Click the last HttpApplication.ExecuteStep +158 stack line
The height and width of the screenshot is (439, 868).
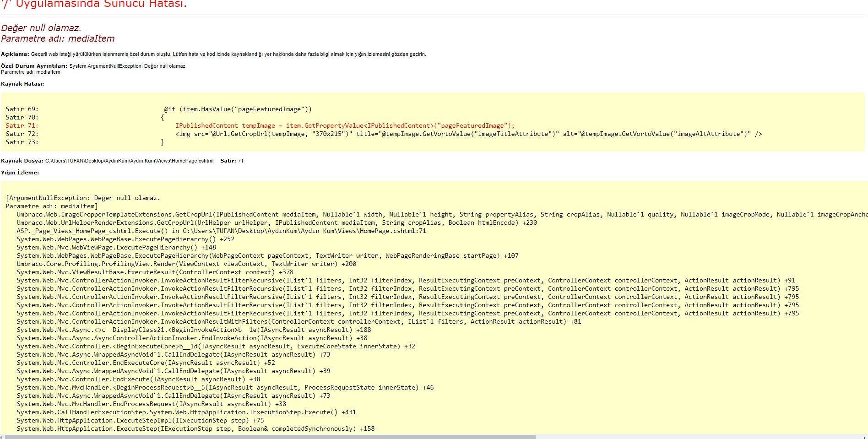195,429
